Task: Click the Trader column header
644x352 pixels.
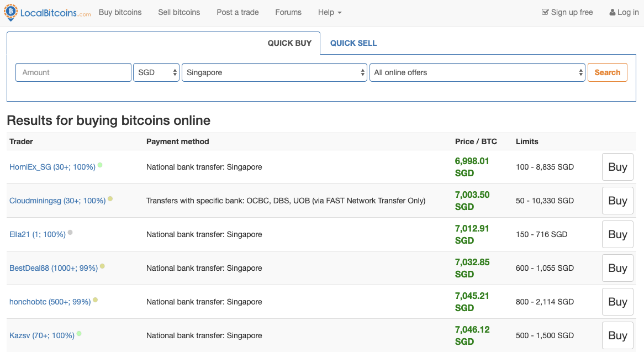Action: coord(21,141)
